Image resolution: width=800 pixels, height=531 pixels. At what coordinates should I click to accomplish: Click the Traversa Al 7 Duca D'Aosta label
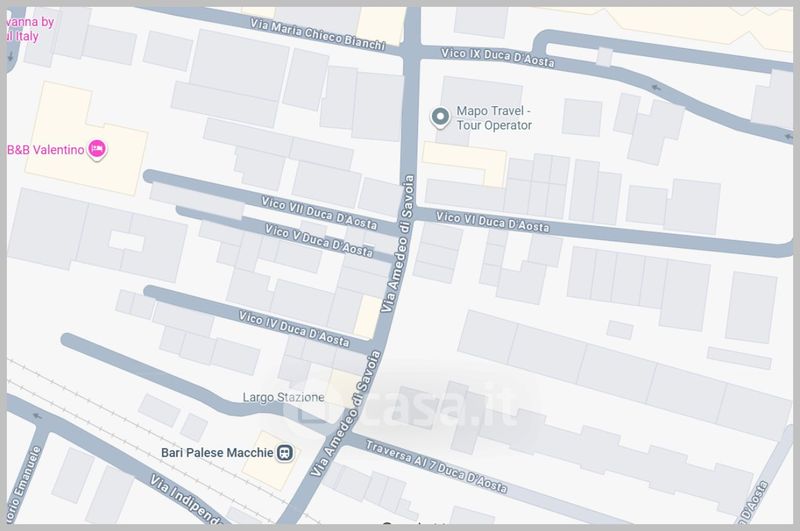point(437,467)
